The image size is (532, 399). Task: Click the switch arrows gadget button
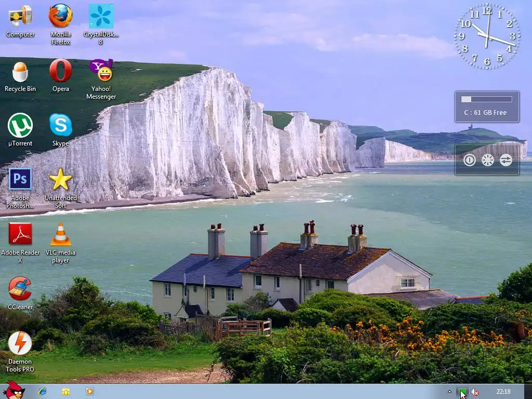coord(506,160)
